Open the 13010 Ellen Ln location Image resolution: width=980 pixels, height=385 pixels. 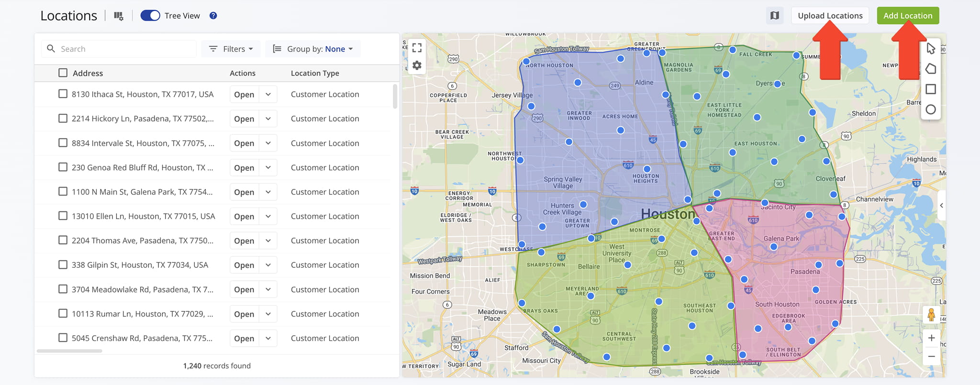(244, 216)
